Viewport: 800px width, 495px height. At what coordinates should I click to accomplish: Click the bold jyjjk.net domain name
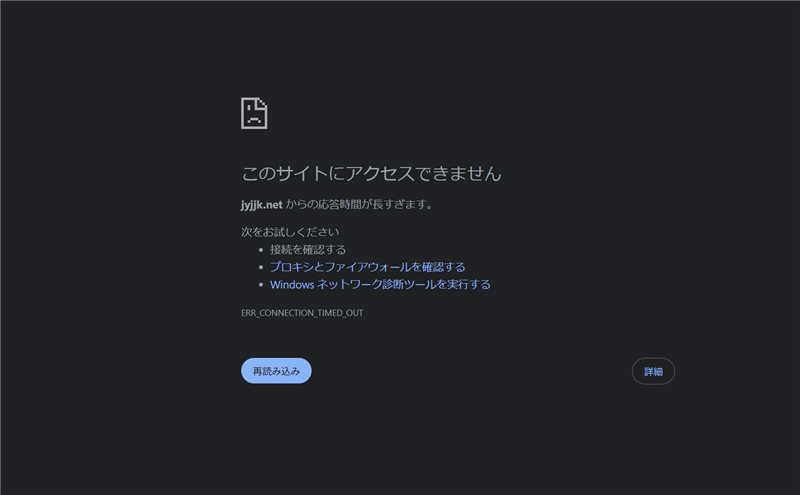pyautogui.click(x=262, y=204)
